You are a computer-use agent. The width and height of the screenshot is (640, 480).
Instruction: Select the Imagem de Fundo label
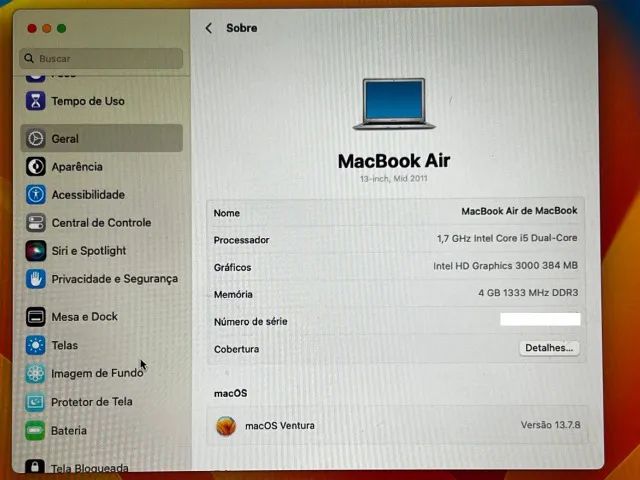[x=97, y=373]
